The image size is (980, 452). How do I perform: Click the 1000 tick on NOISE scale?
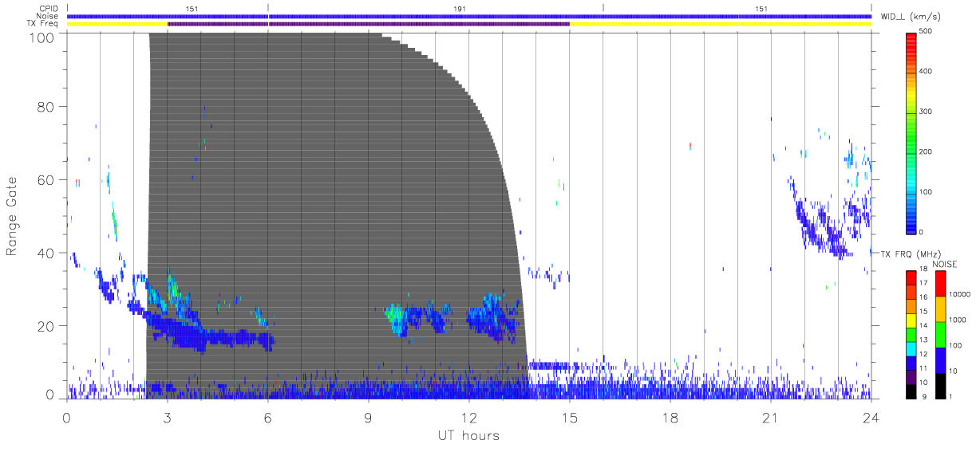click(958, 320)
